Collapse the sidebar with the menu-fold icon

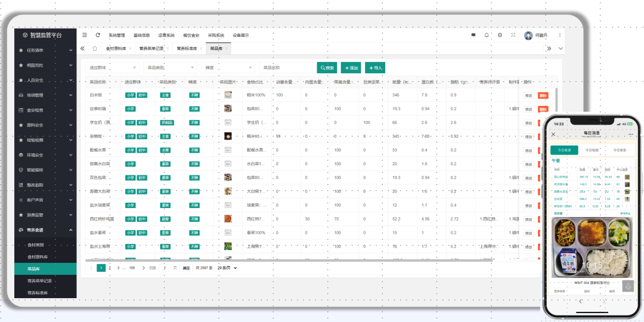84,35
